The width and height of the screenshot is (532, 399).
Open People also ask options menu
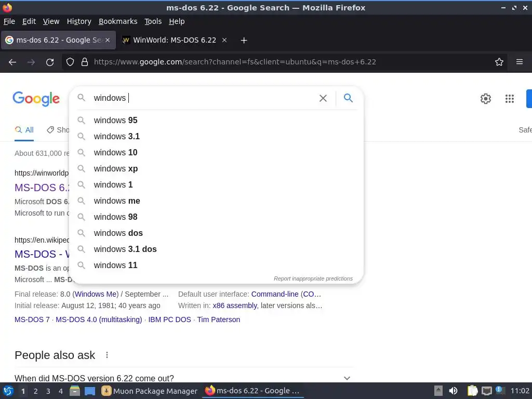(x=107, y=355)
